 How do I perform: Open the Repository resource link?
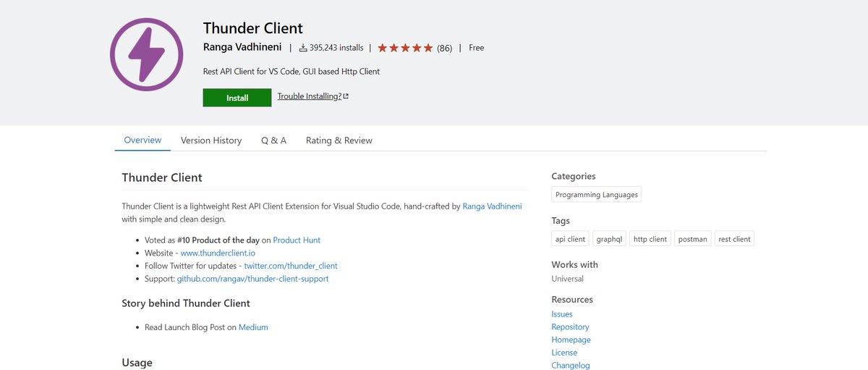tap(570, 327)
